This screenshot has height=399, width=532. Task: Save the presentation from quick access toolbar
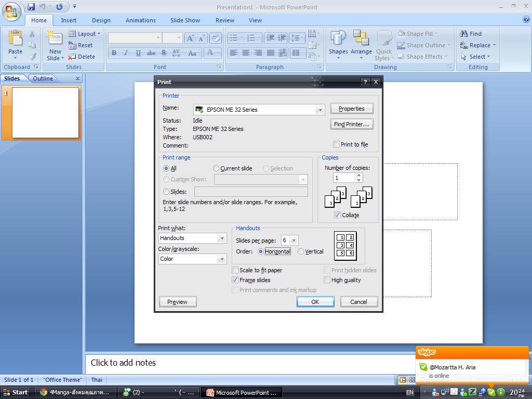click(31, 6)
